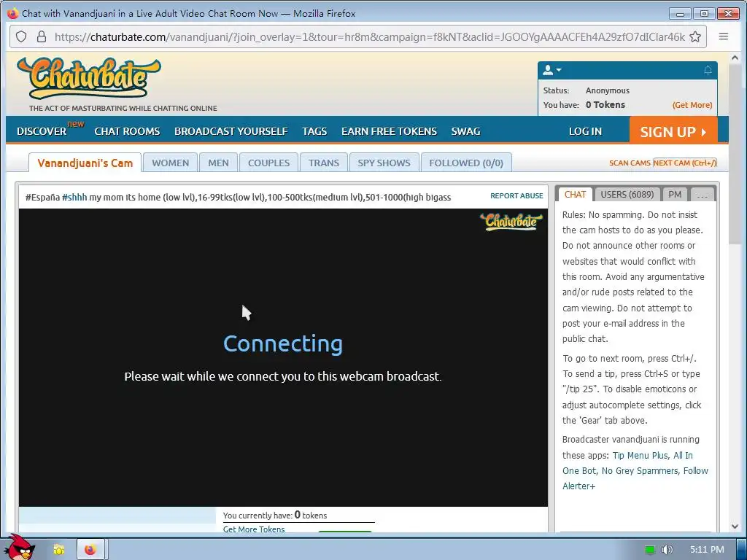
Task: Click the LOG IN link
Action: point(586,131)
